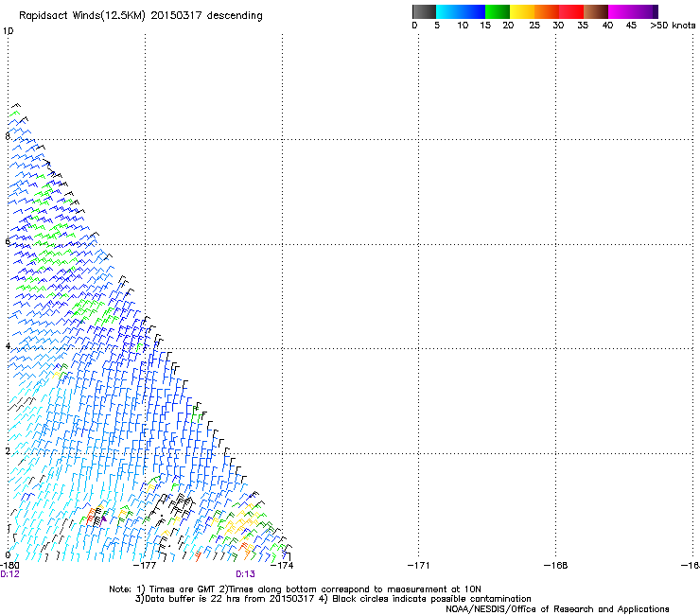
Task: Click the purple time label D:12
Action: [x=9, y=574]
